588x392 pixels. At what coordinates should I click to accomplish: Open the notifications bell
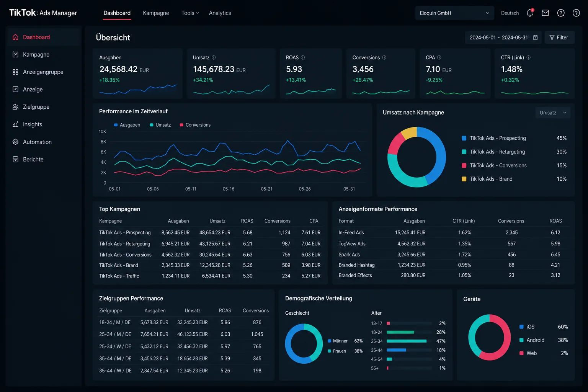[530, 13]
